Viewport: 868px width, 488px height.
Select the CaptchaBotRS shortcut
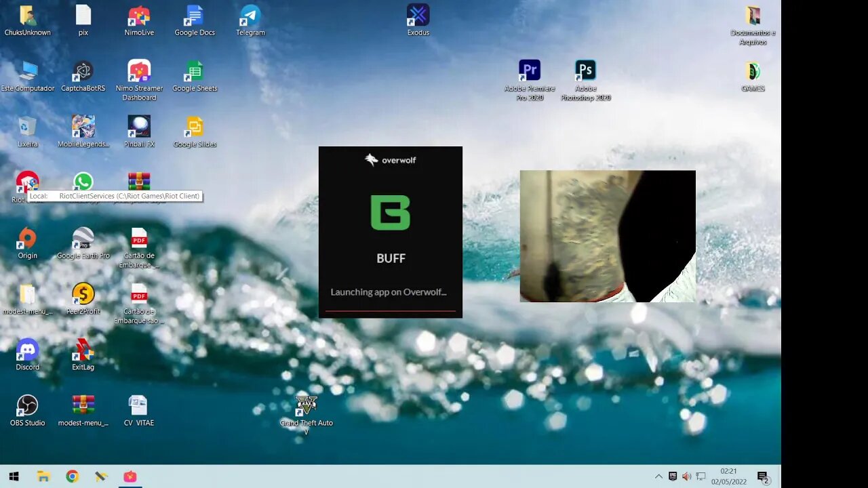pyautogui.click(x=83, y=76)
